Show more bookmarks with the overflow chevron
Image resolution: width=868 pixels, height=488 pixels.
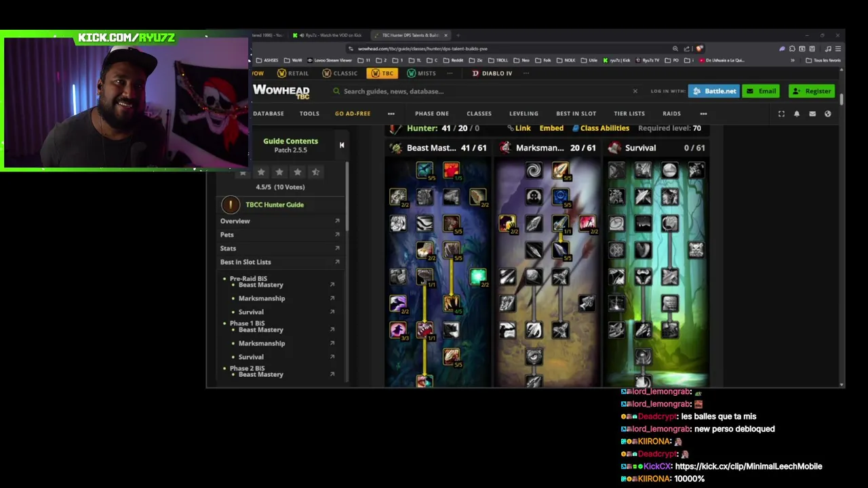pos(792,60)
